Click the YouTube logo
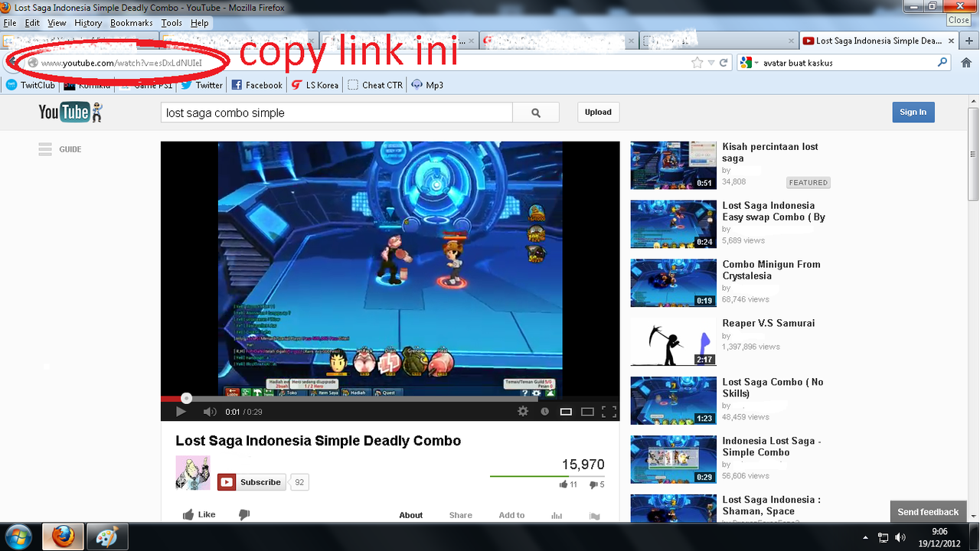 coord(70,112)
